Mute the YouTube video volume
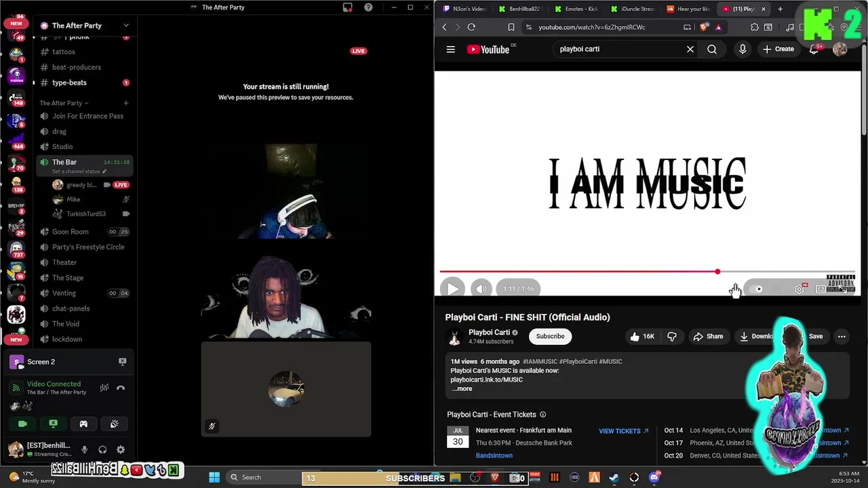Image resolution: width=868 pixels, height=488 pixels. coord(481,289)
